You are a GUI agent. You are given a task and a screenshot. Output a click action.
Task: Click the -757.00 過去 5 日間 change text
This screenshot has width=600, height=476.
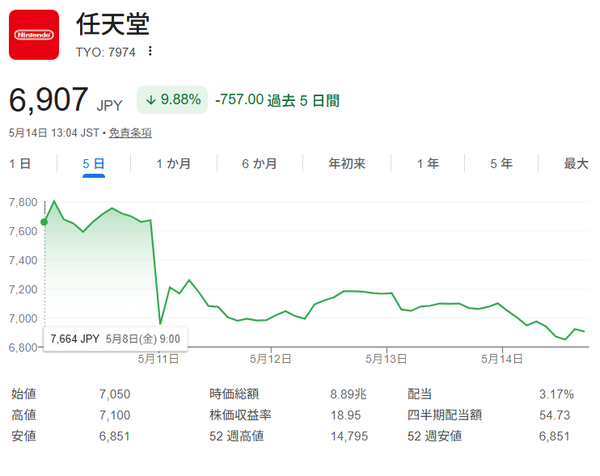(277, 100)
